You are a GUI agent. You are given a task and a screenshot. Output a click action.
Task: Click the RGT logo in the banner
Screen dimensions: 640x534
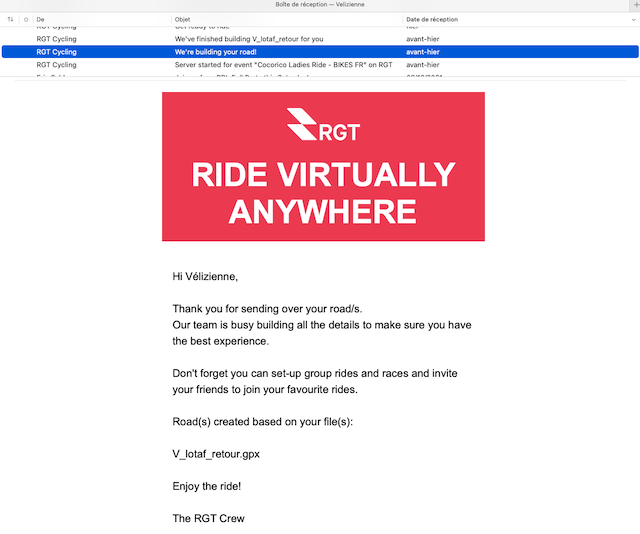(x=323, y=125)
